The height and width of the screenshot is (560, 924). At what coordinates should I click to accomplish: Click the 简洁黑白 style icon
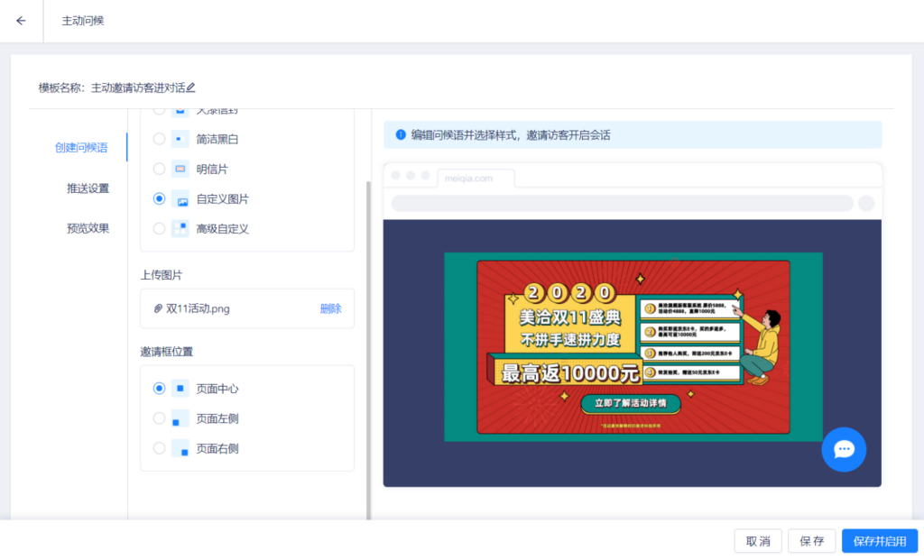point(180,139)
